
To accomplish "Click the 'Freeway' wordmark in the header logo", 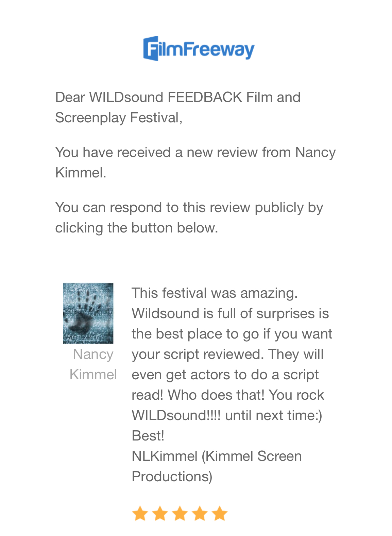I will click(219, 50).
